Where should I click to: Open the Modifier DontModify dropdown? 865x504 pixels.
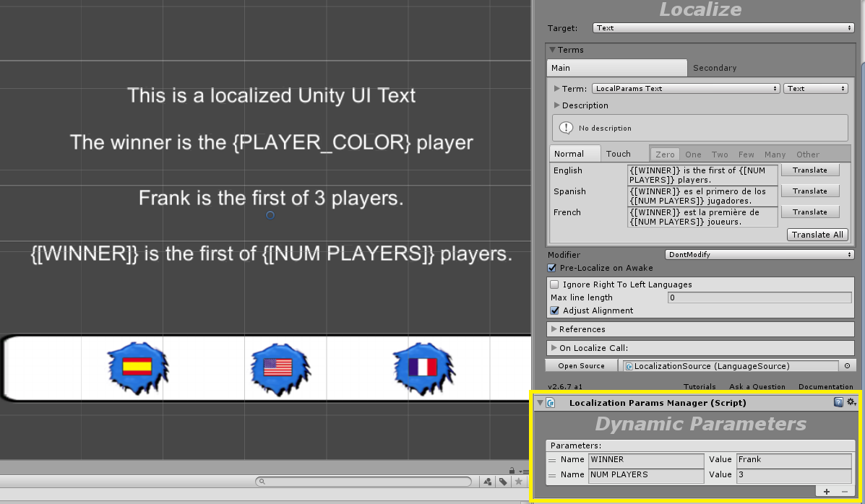click(x=759, y=255)
